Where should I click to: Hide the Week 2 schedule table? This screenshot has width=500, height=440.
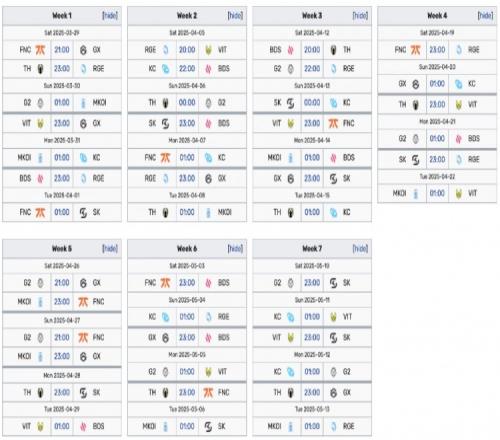pyautogui.click(x=235, y=15)
